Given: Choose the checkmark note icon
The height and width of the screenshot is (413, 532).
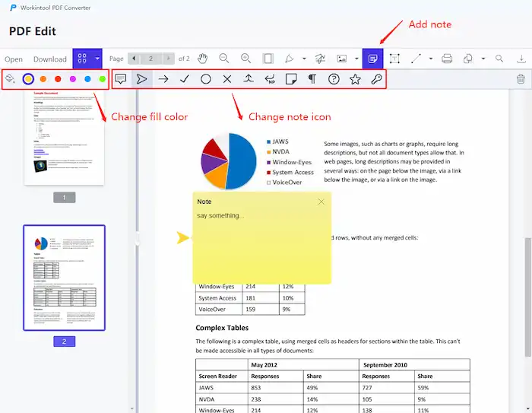Looking at the screenshot, I should tap(185, 79).
